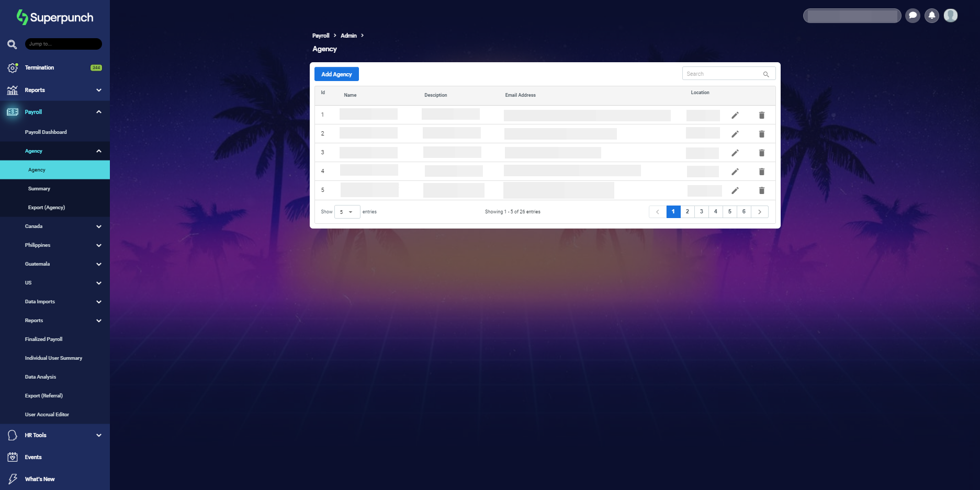Viewport: 980px width, 490px height.
Task: Click the sidebar search magnifier icon
Action: 12,44
